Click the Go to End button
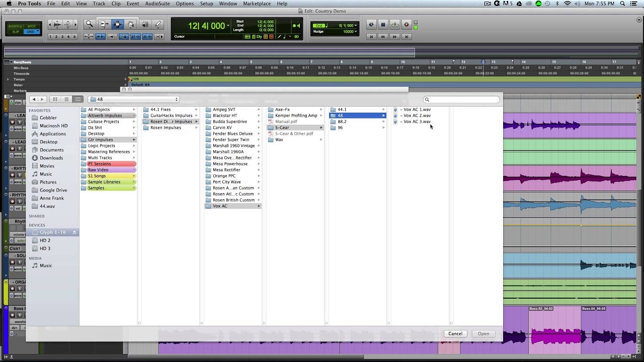 coord(407,37)
